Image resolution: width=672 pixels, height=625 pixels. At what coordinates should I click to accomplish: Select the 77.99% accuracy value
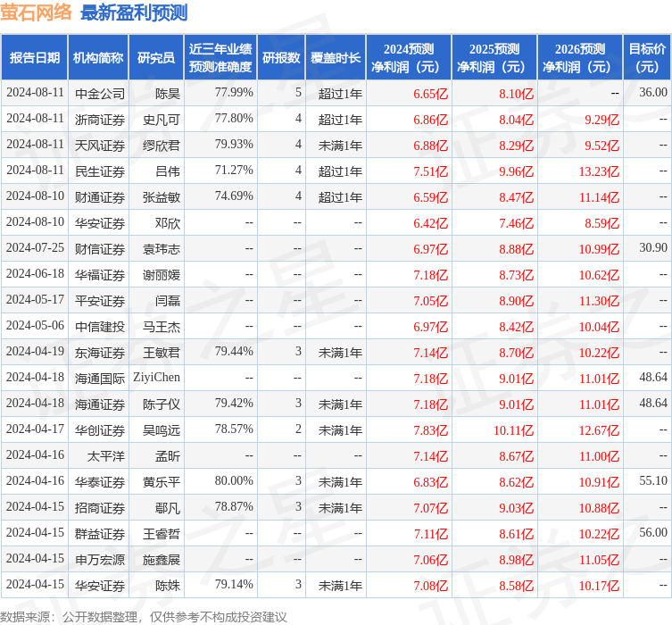coord(234,93)
